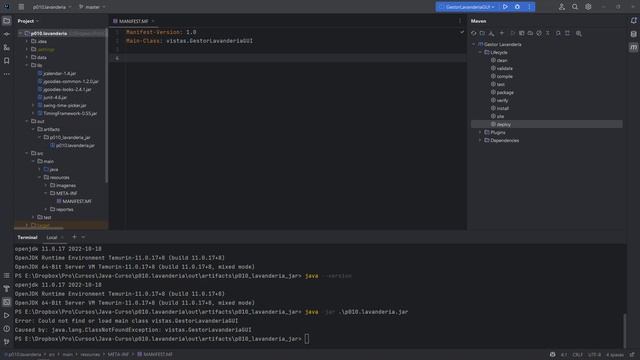
Task: Open the Run tool window icon
Action: click(7, 316)
